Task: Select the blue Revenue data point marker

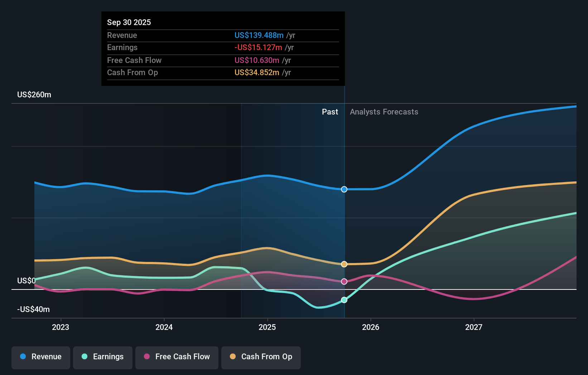Action: (344, 189)
